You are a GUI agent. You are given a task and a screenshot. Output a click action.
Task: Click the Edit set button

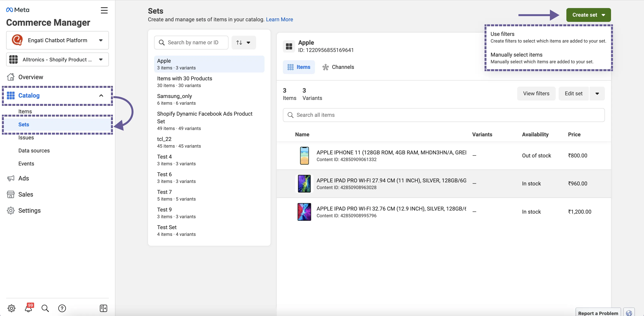(x=573, y=94)
